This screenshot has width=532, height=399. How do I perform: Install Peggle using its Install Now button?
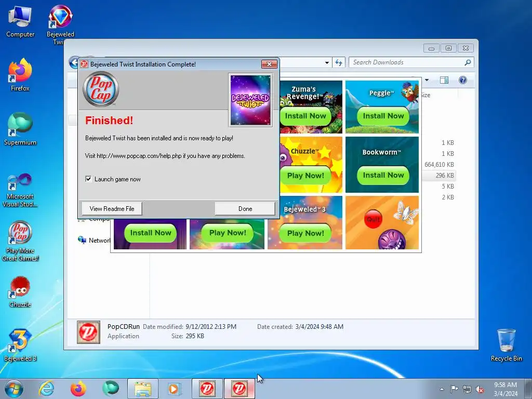(x=383, y=116)
